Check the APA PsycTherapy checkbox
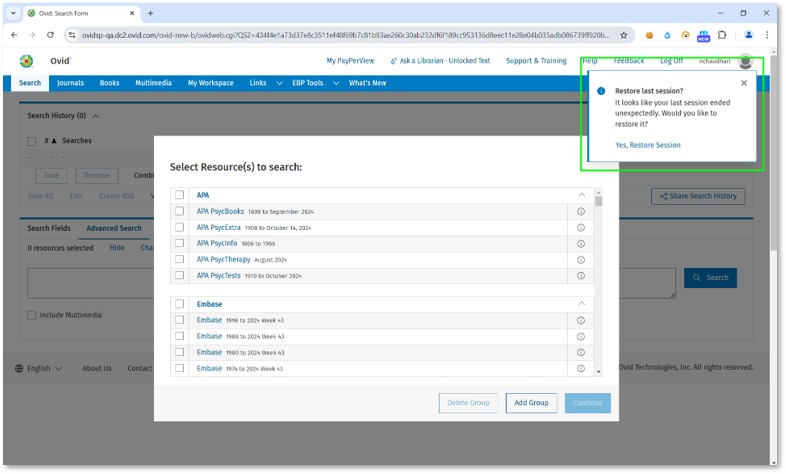 (179, 259)
